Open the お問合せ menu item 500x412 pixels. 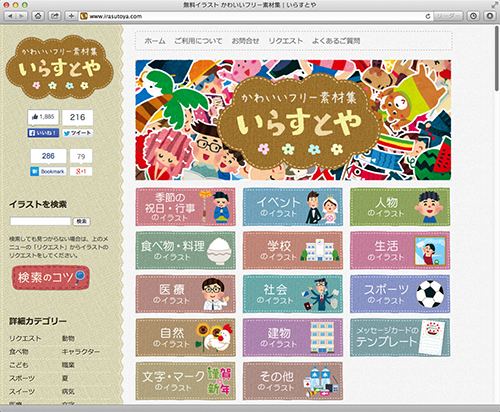click(x=245, y=41)
